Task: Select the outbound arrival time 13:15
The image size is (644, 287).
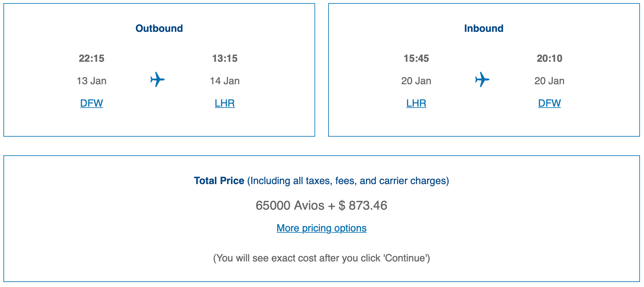Action: (225, 58)
